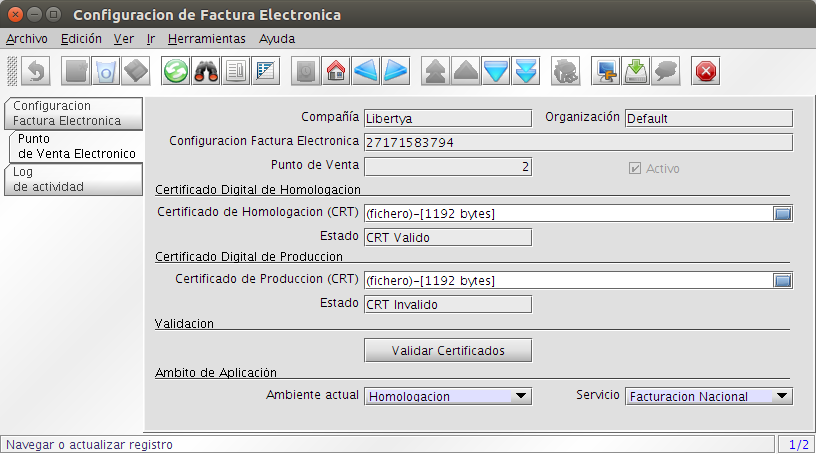Image resolution: width=816 pixels, height=454 pixels.
Task: Close the window with red title button
Action: pyautogui.click(x=16, y=15)
